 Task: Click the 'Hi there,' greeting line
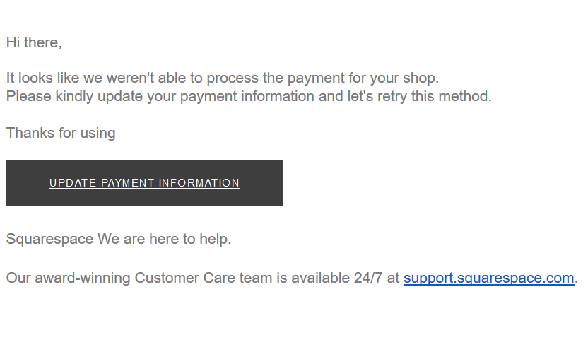coord(34,42)
